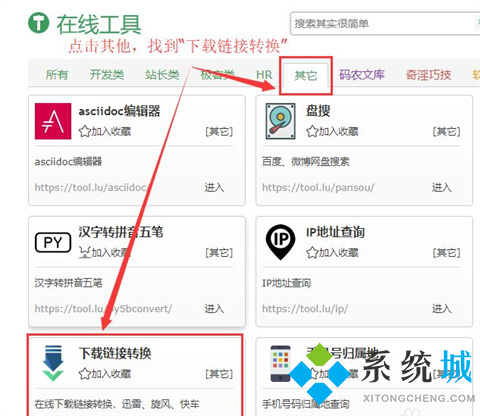The image size is (480, 416).
Task: Select the 所有 category tab
Action: [x=57, y=75]
